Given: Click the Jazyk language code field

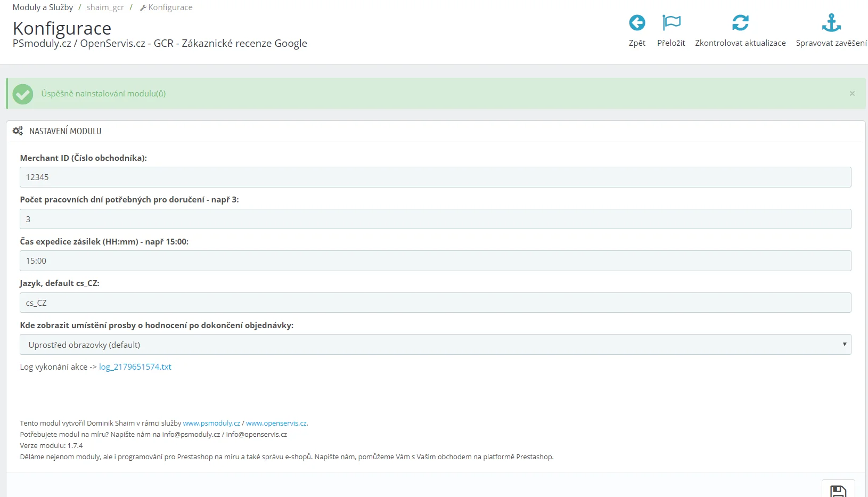Looking at the screenshot, I should coord(435,303).
